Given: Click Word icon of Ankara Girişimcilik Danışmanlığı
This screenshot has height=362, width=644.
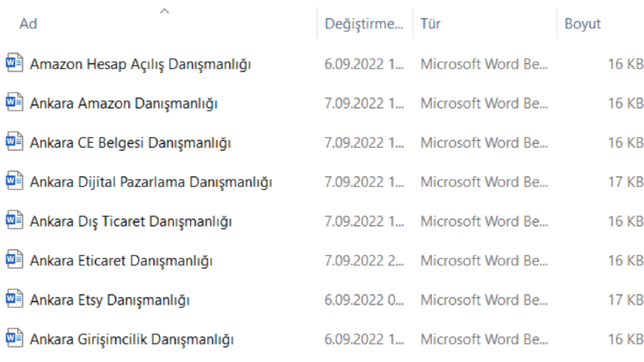Looking at the screenshot, I should [x=15, y=338].
